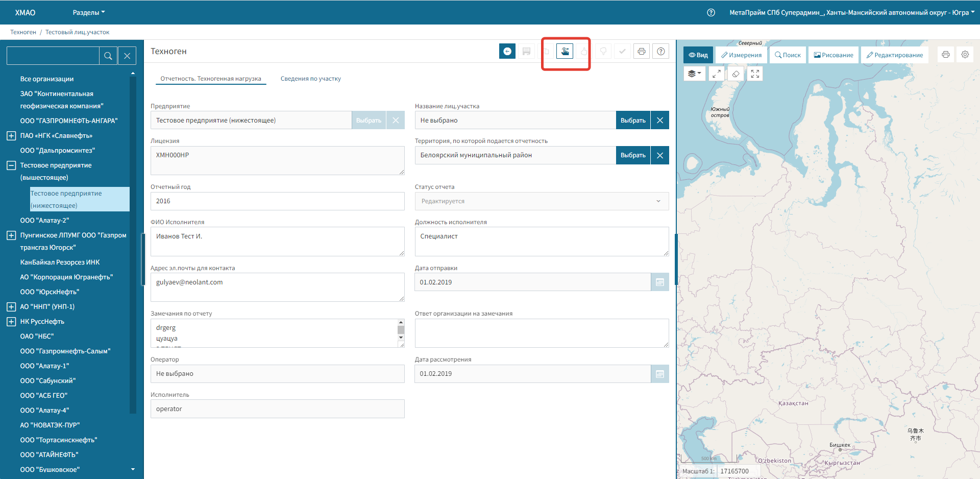Open map settings gear icon
The image size is (980, 479).
965,55
